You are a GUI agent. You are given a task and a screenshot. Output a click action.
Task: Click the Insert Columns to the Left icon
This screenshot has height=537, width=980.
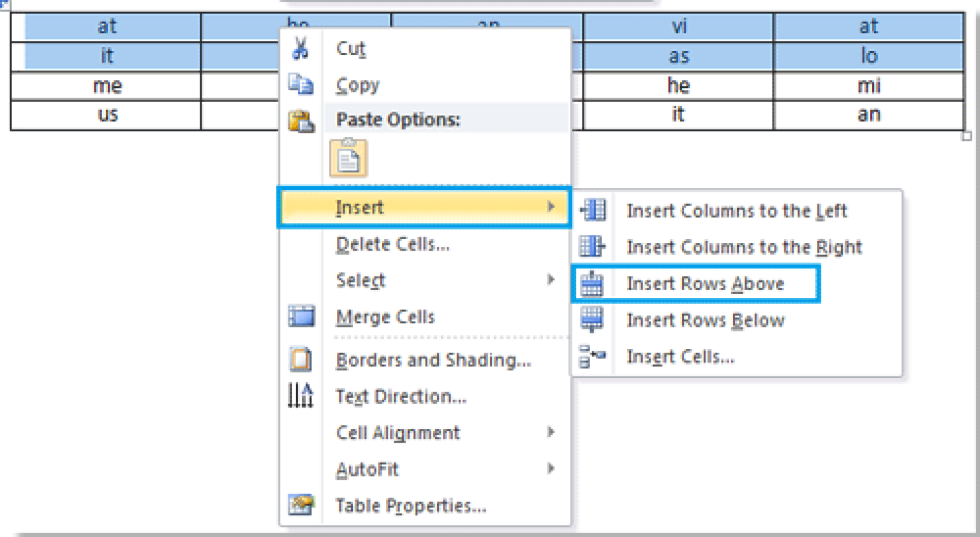pyautogui.click(x=593, y=210)
